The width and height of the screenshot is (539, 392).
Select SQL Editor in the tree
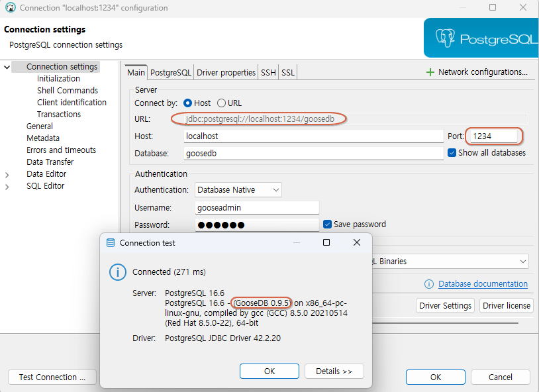[x=46, y=186]
